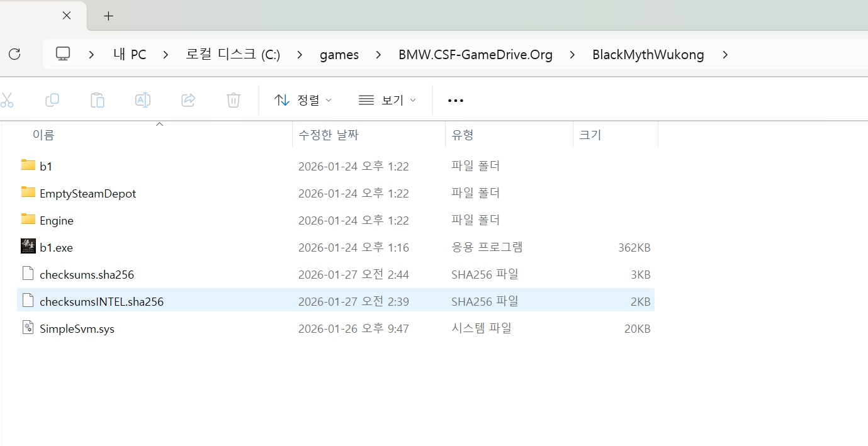Select the b1.exe application file
The image size is (868, 446).
click(56, 248)
